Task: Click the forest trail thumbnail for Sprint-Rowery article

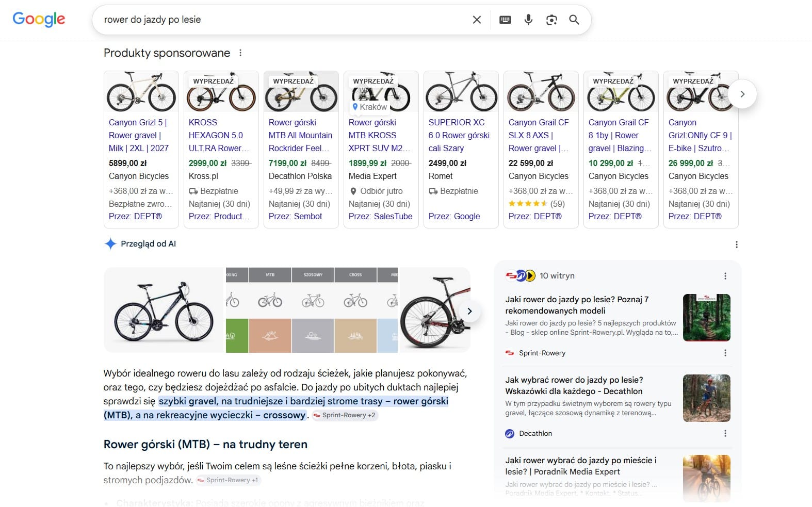Action: [x=707, y=318]
